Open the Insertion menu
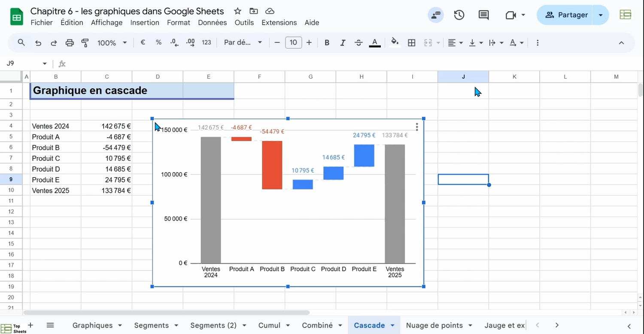Screen dimensions: 644x334 click(x=145, y=23)
